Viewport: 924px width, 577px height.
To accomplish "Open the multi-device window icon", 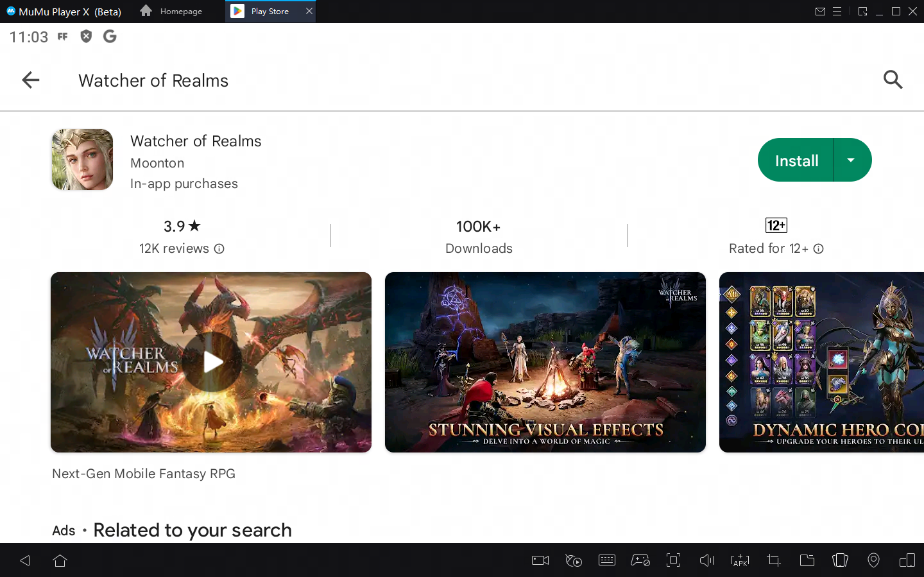I will [x=907, y=560].
